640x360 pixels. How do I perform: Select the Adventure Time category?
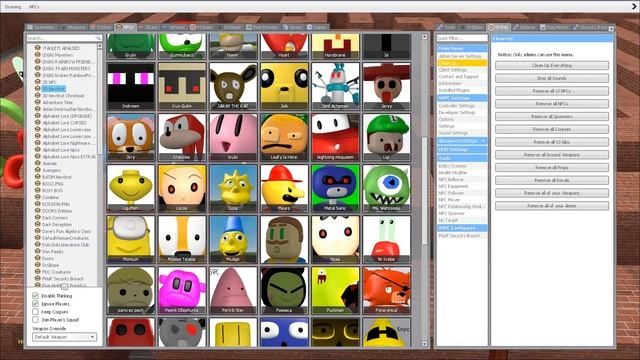coord(58,102)
